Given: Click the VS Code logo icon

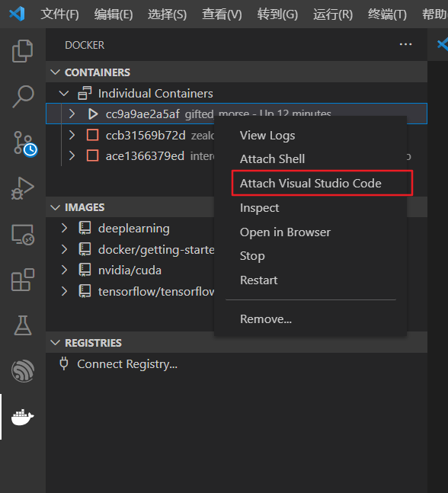Looking at the screenshot, I should click(17, 14).
